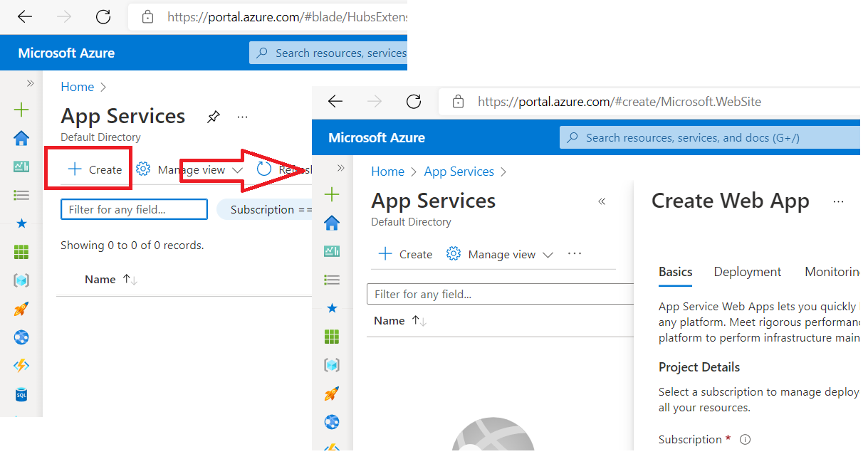Open the All services list icon in the front window sidebar
868x459 pixels.
(x=332, y=280)
